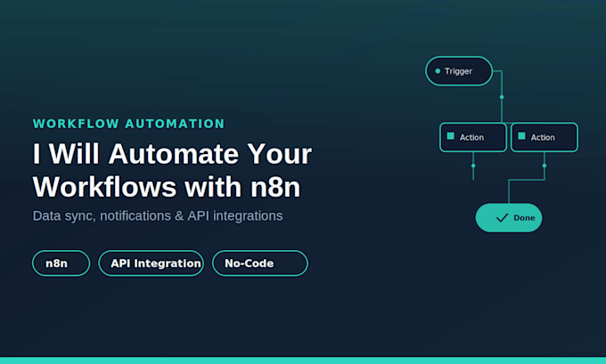Screen dimensions: 606x364
Task: Click the WORKFLOW AUTOMATION heading text
Action: (128, 124)
